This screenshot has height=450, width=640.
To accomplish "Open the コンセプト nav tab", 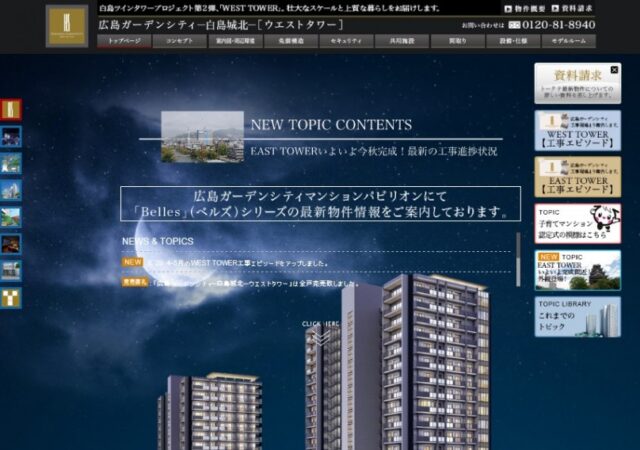I will tap(180, 41).
